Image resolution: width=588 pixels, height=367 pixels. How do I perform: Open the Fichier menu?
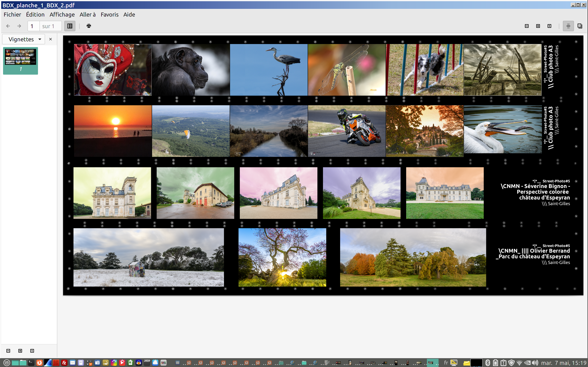tap(12, 15)
